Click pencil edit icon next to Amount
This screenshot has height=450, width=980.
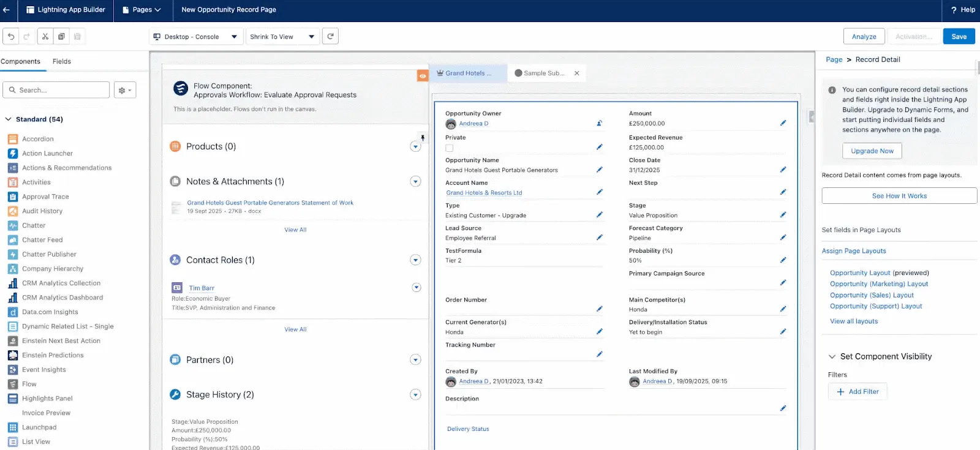pos(783,123)
